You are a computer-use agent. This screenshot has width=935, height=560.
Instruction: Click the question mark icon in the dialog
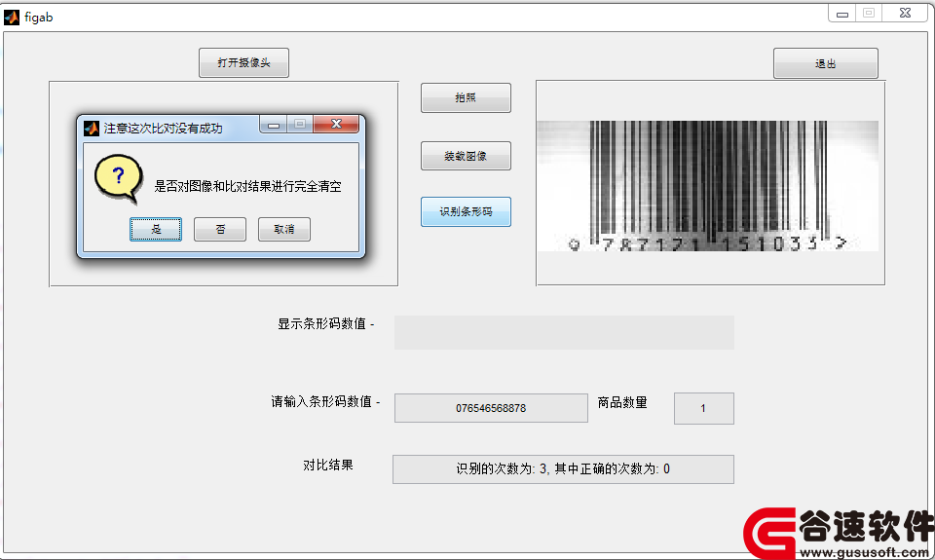coord(119,178)
